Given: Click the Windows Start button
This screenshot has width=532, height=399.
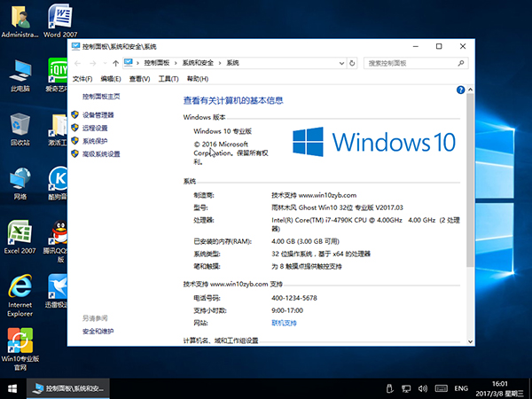Looking at the screenshot, I should (12, 388).
